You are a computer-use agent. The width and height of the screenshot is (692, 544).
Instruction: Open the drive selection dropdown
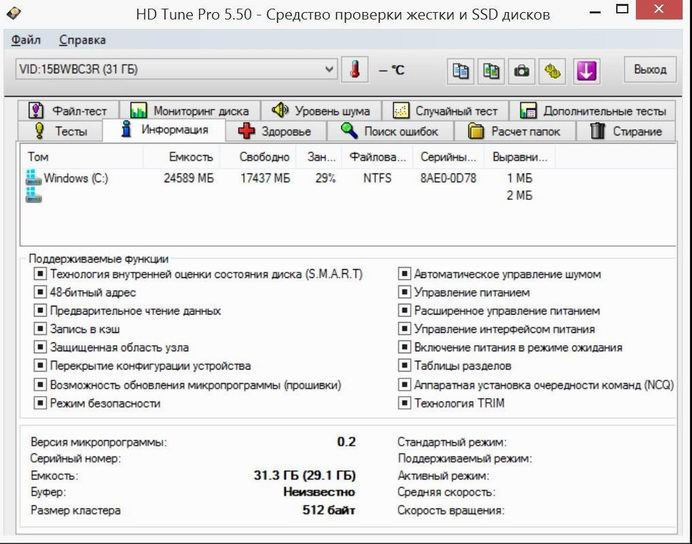pyautogui.click(x=329, y=69)
